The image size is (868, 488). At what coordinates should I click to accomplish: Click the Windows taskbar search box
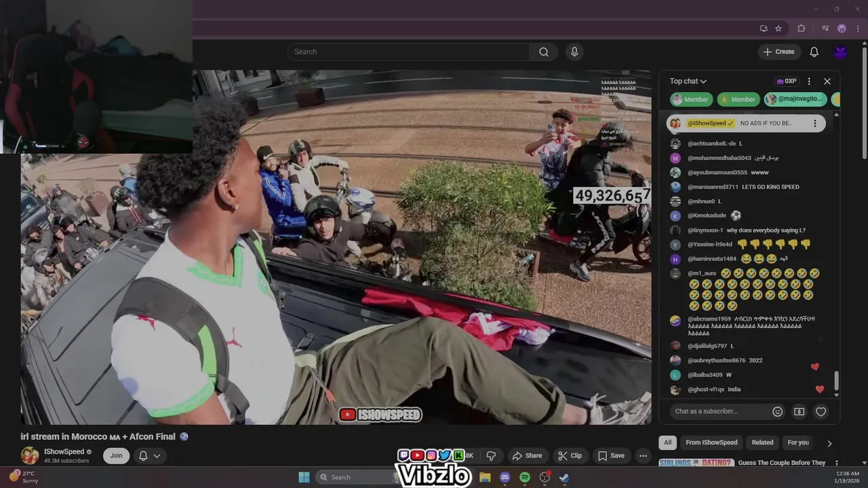(358, 477)
